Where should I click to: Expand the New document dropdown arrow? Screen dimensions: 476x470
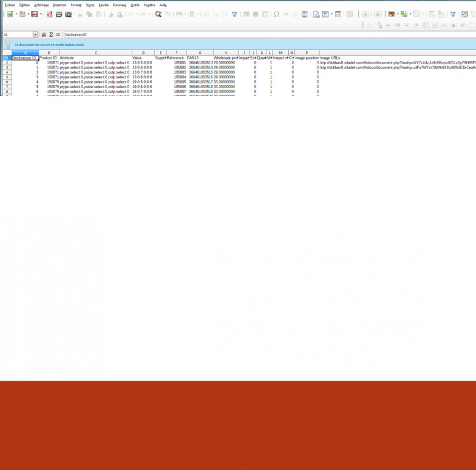[17, 14]
